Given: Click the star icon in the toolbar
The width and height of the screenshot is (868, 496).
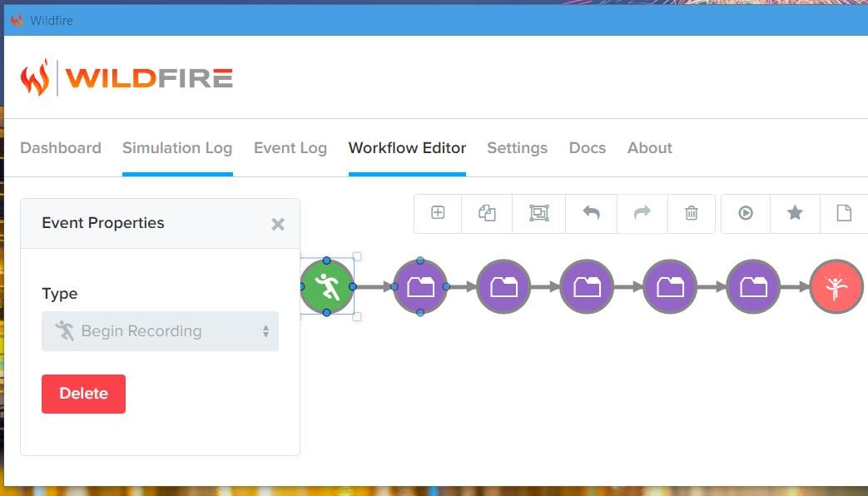Looking at the screenshot, I should [795, 213].
